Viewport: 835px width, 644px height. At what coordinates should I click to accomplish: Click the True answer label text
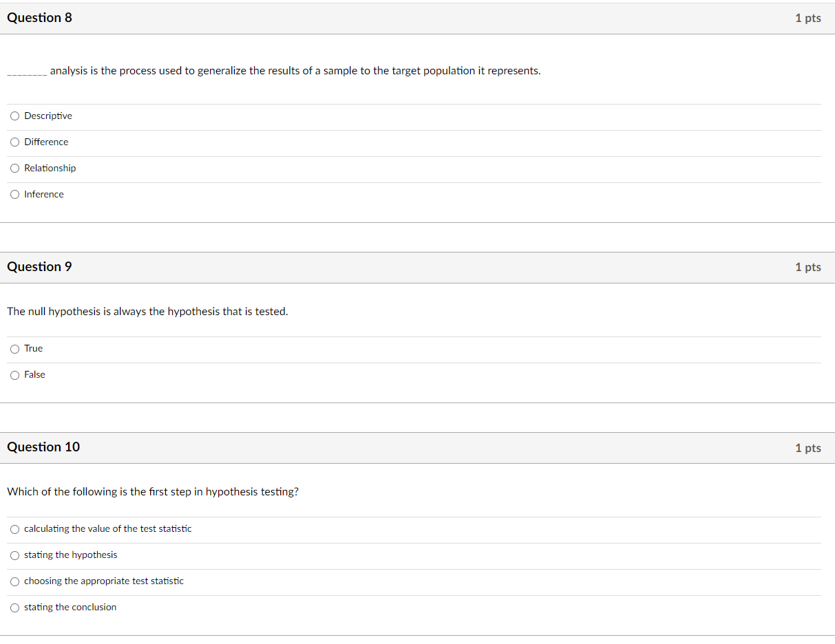tap(34, 349)
